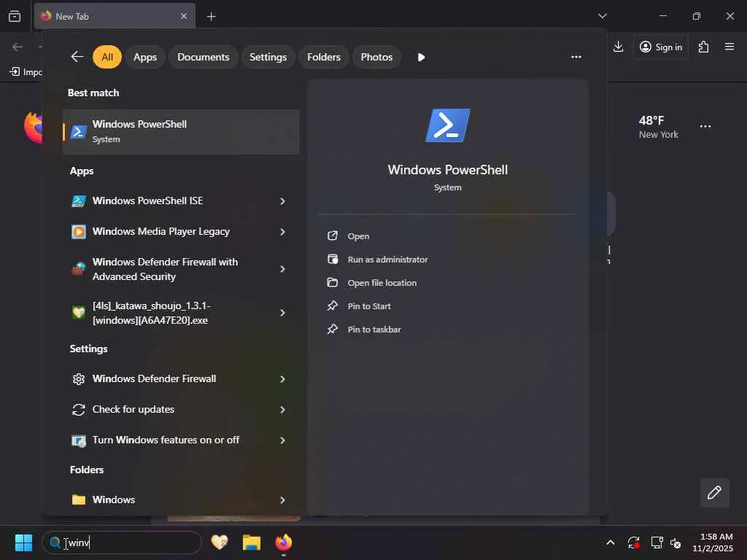Image resolution: width=747 pixels, height=560 pixels.
Task: Click the gear icon beside Windows Defender Firewall
Action: (x=79, y=379)
